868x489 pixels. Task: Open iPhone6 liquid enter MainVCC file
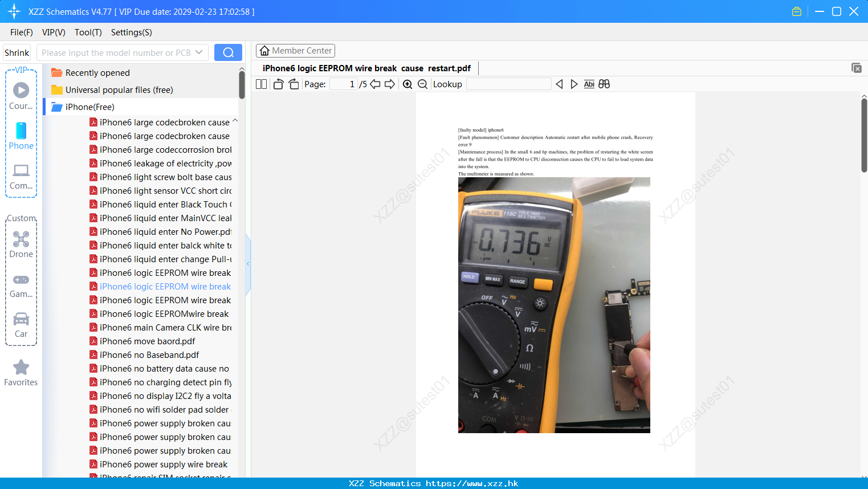[160, 218]
